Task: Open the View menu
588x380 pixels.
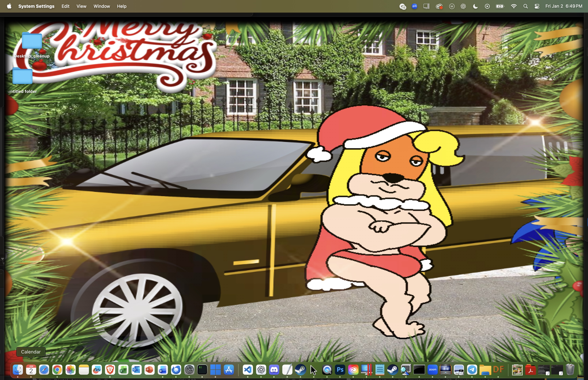Action: coord(81,6)
